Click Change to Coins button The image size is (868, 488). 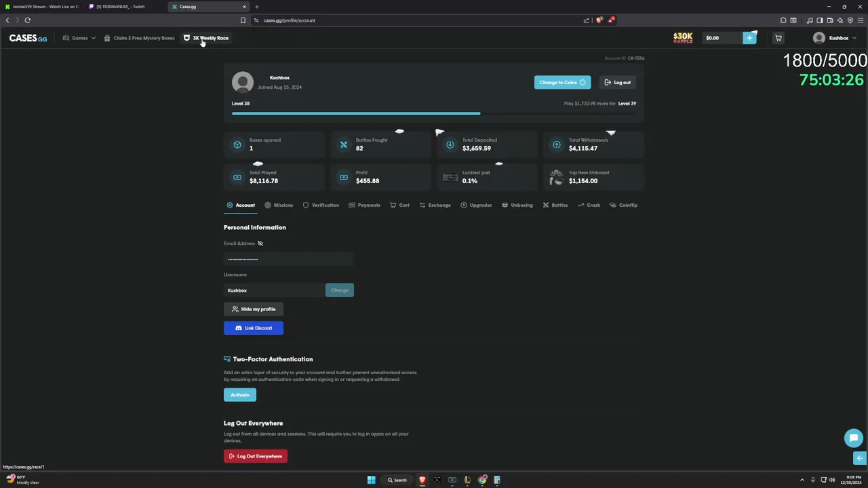tap(562, 82)
